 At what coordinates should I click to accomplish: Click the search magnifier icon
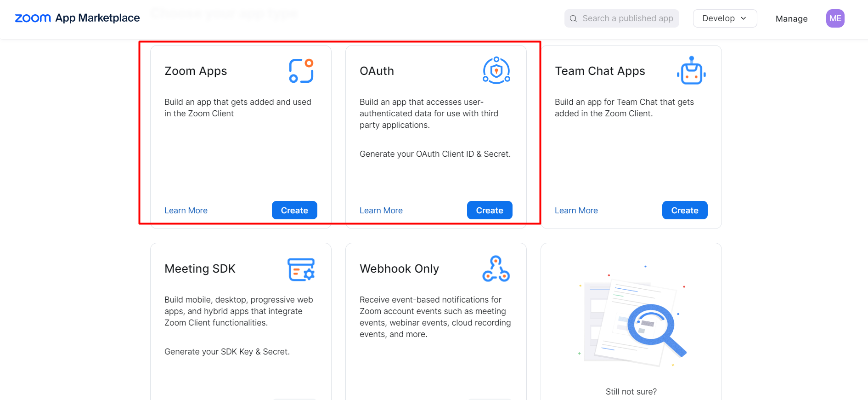[x=573, y=19]
